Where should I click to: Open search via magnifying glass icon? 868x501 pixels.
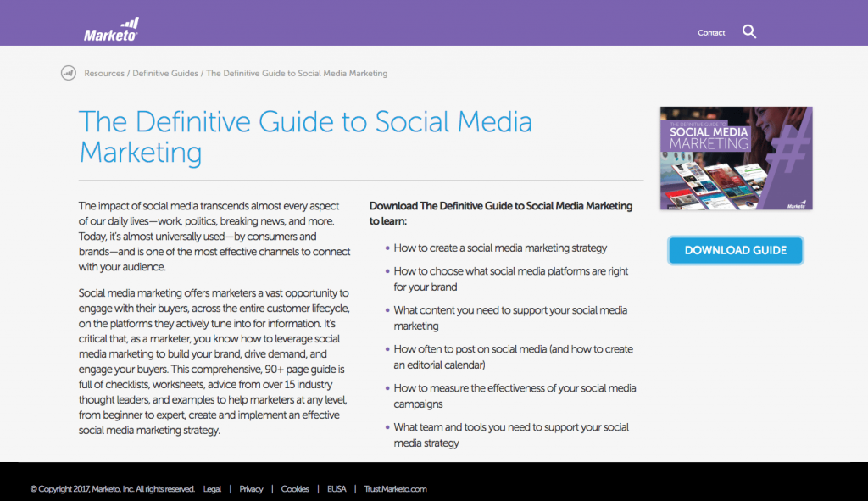coord(749,31)
